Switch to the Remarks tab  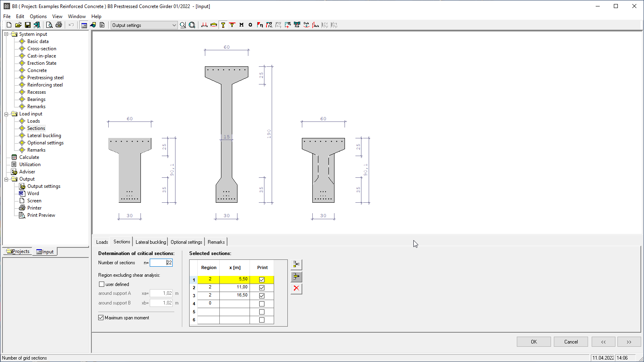(x=216, y=242)
